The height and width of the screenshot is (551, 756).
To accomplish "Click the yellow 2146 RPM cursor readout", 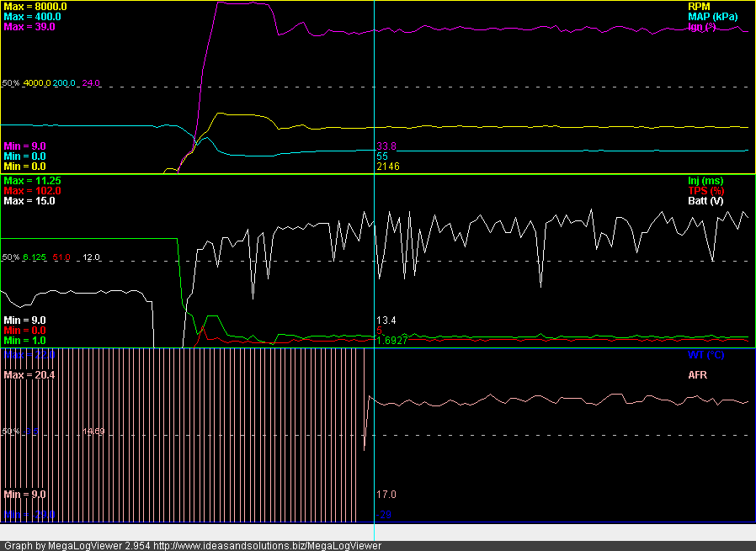I will pyautogui.click(x=387, y=167).
